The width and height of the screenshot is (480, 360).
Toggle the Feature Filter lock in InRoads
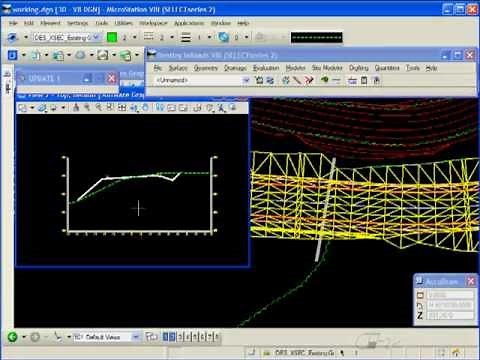(259, 80)
